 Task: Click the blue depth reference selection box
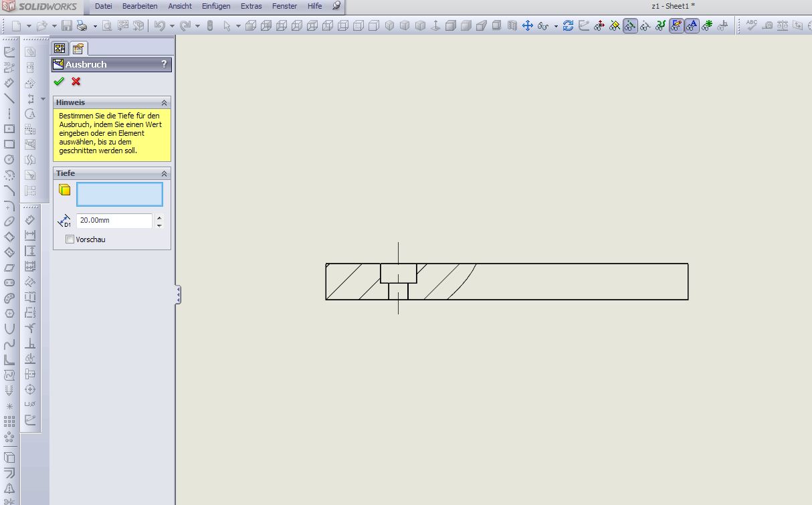120,194
